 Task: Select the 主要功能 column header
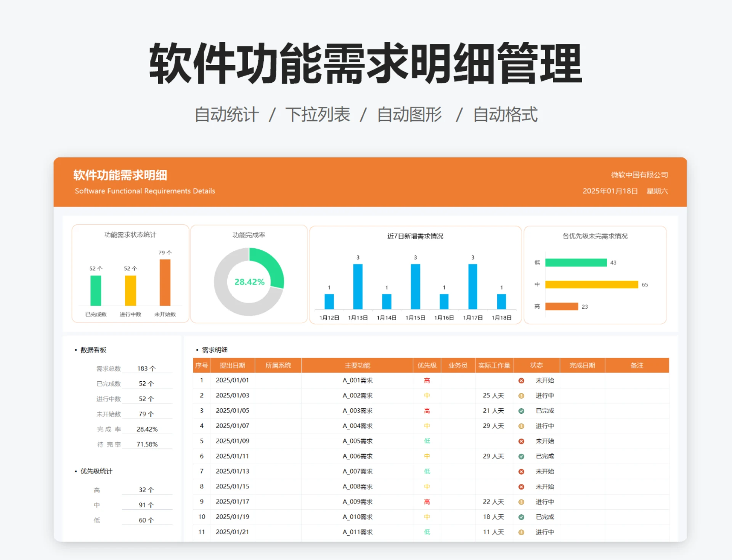(x=357, y=365)
